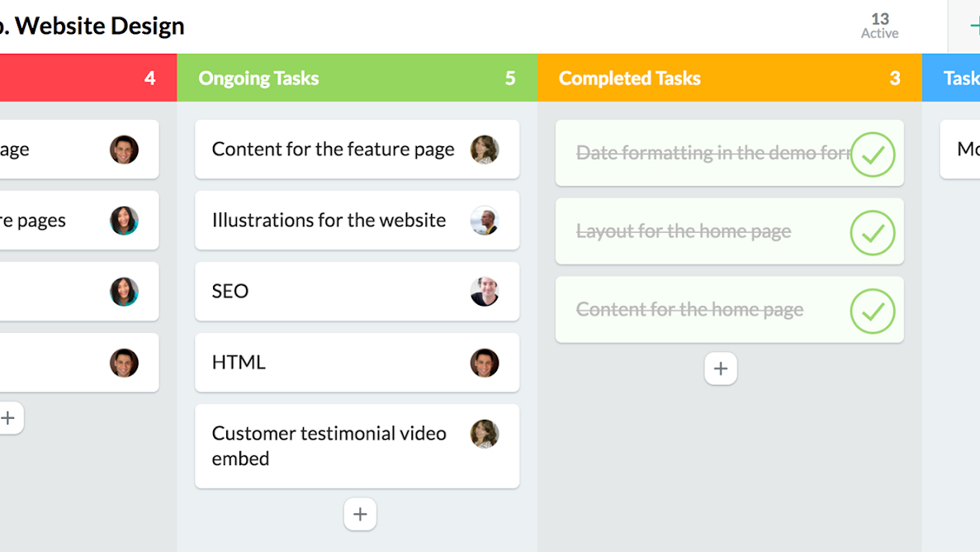This screenshot has height=552, width=980.
Task: Open the 'Customer testimonial video embed' card
Action: tap(330, 446)
